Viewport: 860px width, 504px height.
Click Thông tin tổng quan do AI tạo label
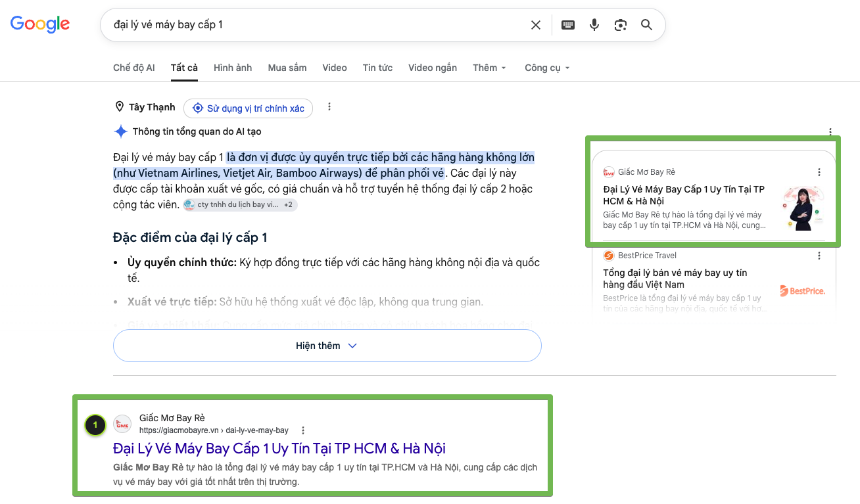point(197,131)
